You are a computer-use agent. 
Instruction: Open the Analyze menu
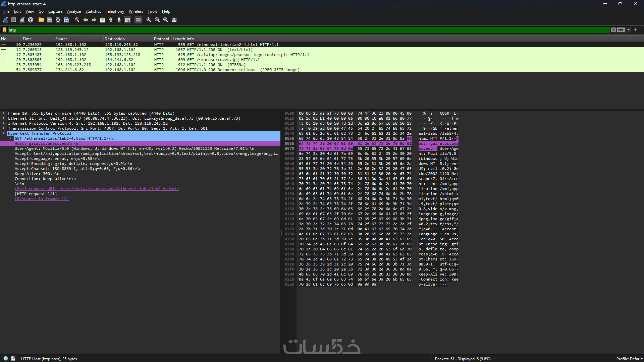[74, 11]
